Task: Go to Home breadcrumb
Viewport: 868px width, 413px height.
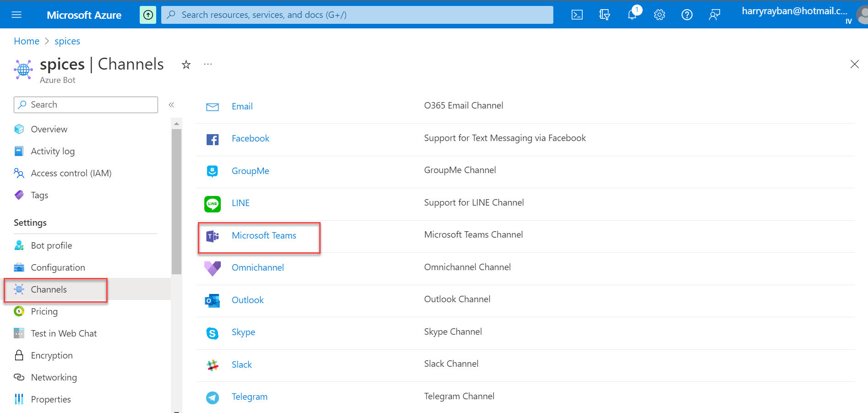Action: 27,41
